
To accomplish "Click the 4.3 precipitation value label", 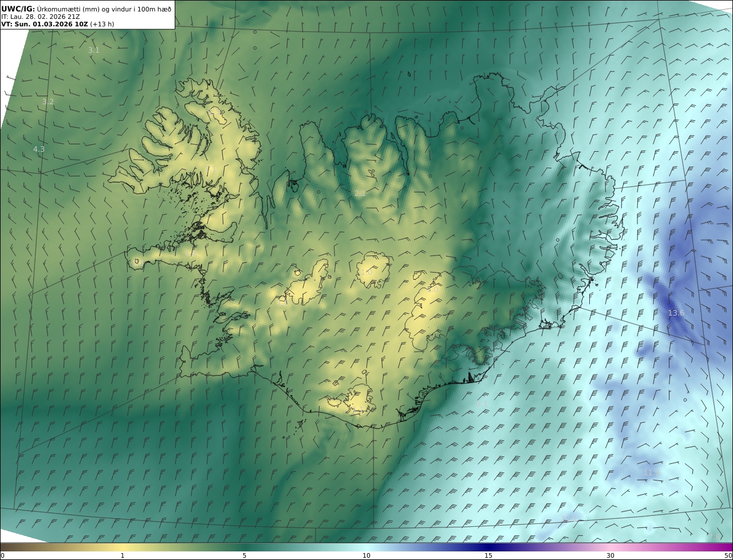I will (39, 149).
